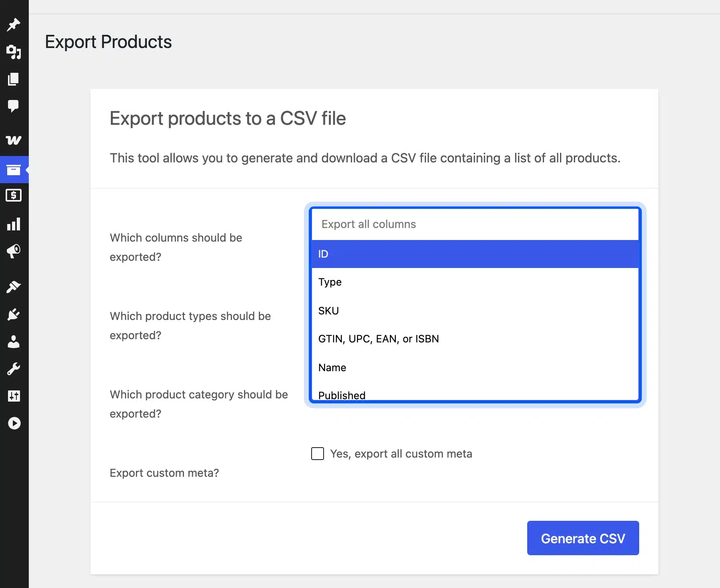
Task: Click the Collapse menu circle arrow icon
Action: [x=14, y=423]
